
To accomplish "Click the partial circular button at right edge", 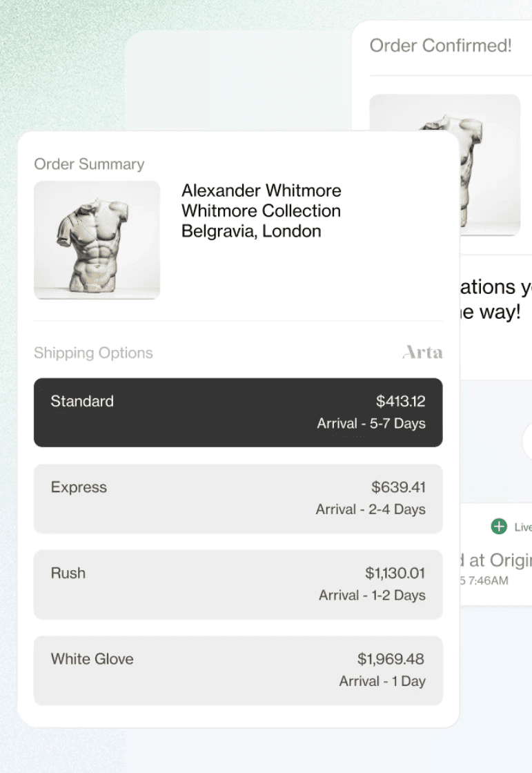I will pos(527,439).
